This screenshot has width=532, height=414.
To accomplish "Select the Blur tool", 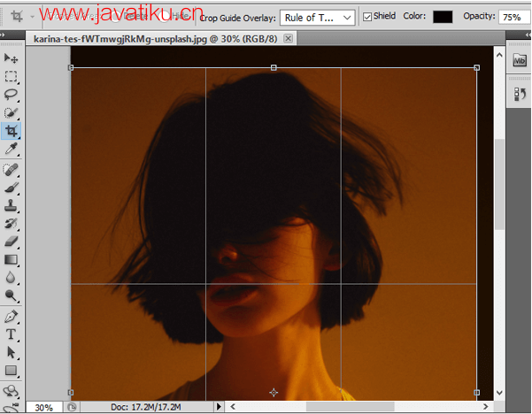I will [x=11, y=278].
